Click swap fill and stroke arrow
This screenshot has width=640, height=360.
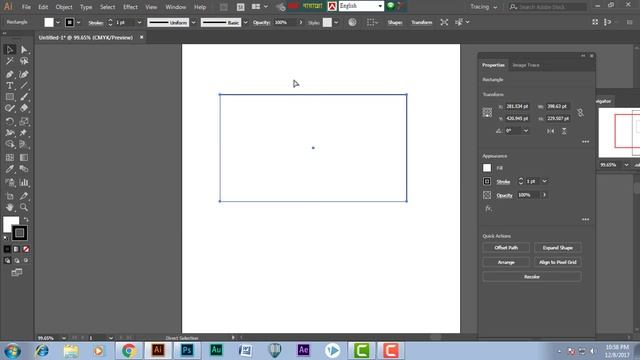click(26, 220)
